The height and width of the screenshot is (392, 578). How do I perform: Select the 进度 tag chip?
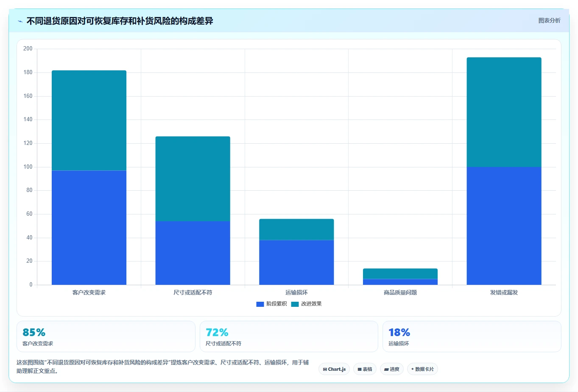(392, 369)
